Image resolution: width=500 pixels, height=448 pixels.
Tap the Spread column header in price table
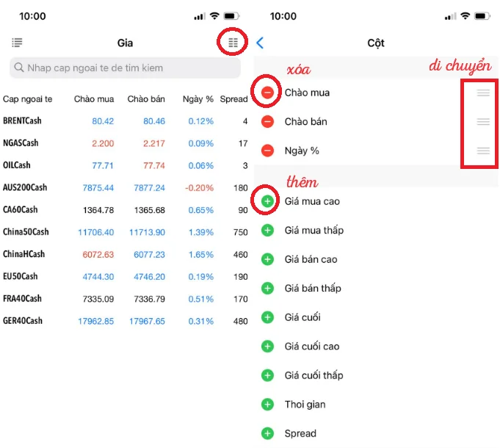[x=233, y=99]
